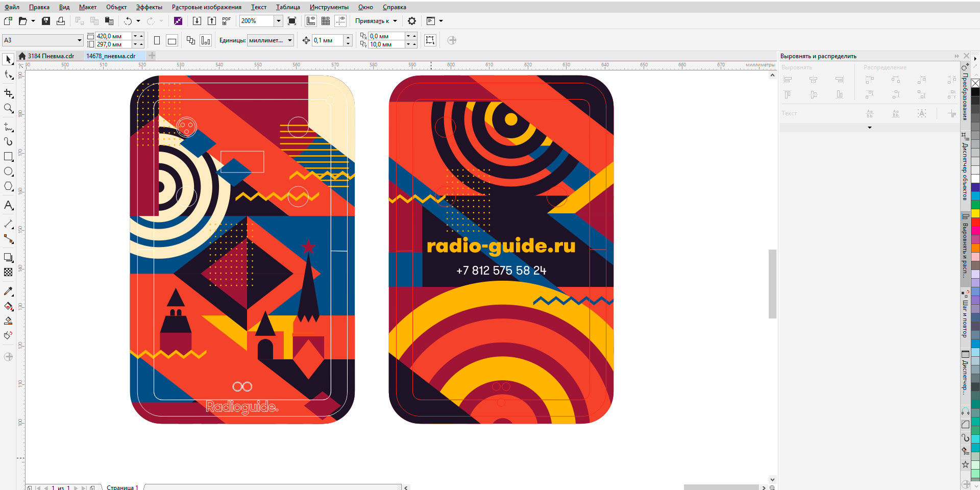Click the Full-screen preview icon
This screenshot has height=490, width=980.
point(292,21)
